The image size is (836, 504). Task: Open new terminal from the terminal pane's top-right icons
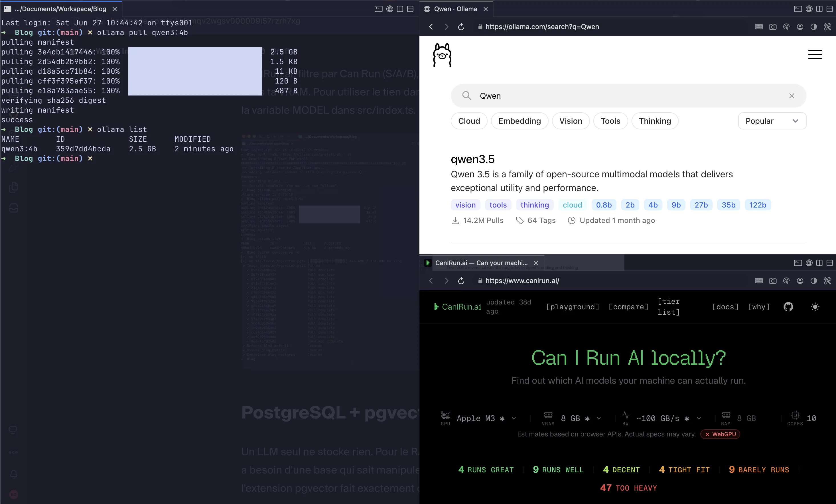pos(378,9)
